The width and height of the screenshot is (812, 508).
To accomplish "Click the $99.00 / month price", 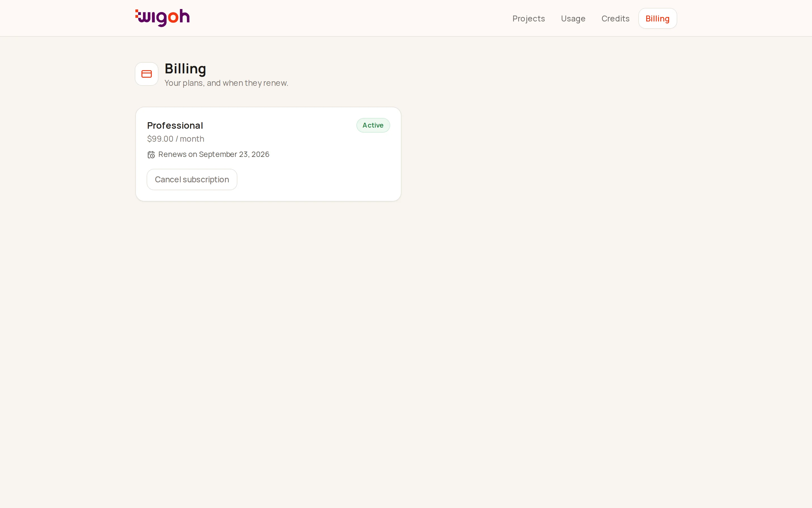I will (175, 139).
